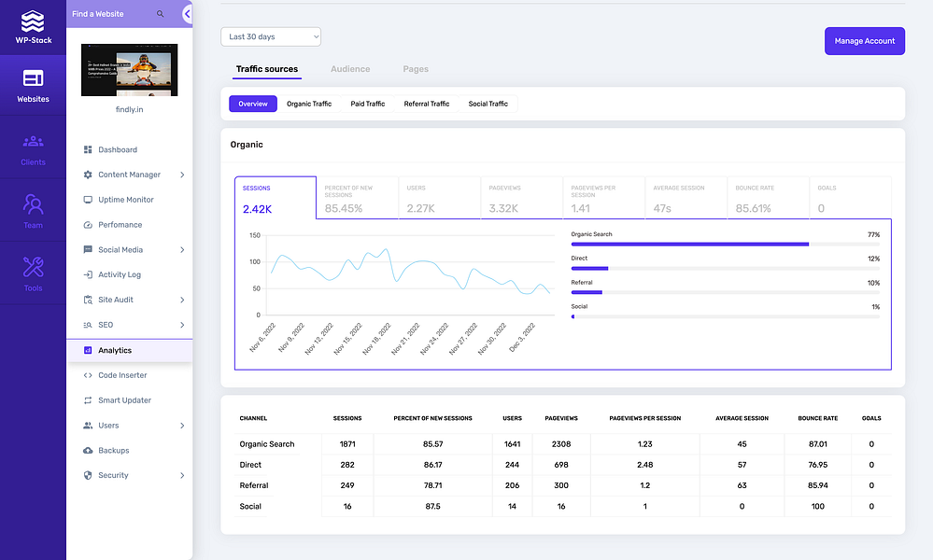Click the SEO search icon
Viewport: 933px width, 560px height.
pyautogui.click(x=88, y=325)
